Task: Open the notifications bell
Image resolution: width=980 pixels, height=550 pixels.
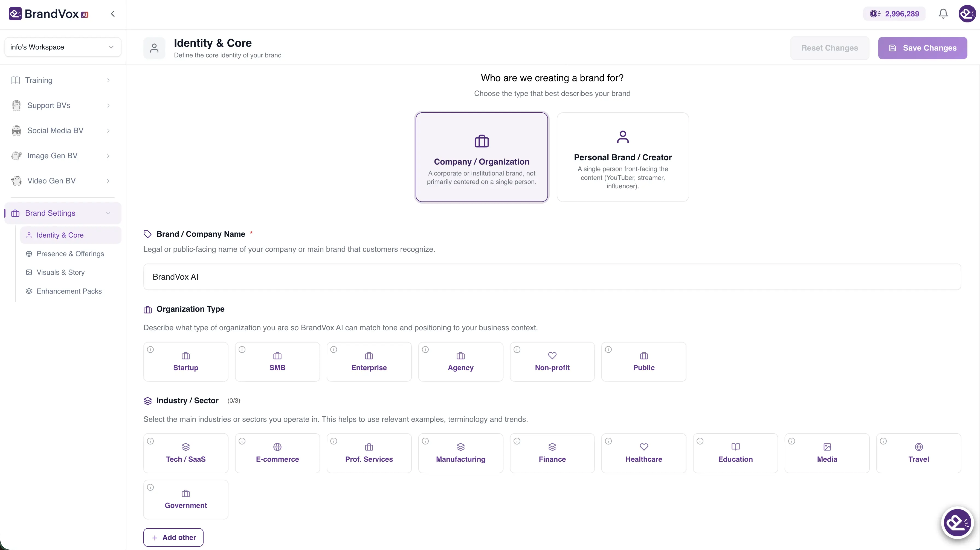Action: (943, 14)
